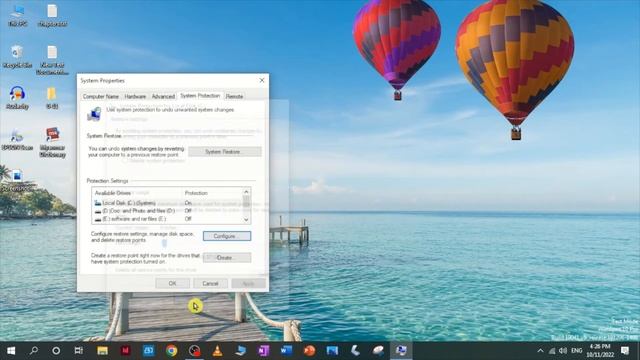Open Cortana circle in taskbar

[x=56, y=350]
